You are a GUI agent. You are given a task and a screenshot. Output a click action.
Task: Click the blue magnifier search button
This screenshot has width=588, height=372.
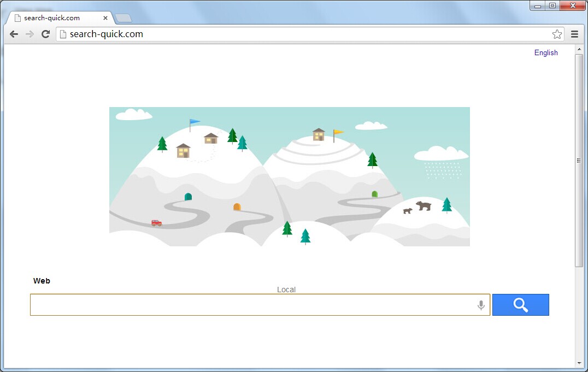click(520, 305)
